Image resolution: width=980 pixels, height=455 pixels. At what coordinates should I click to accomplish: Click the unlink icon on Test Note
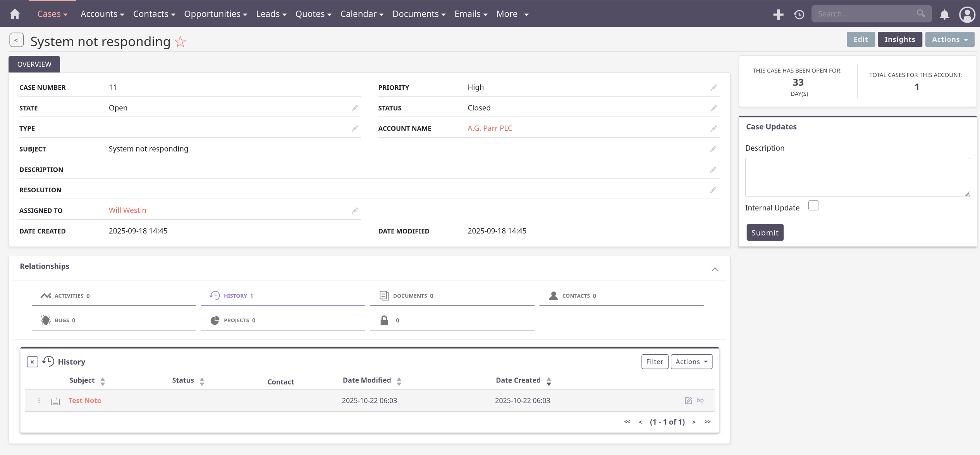point(700,400)
